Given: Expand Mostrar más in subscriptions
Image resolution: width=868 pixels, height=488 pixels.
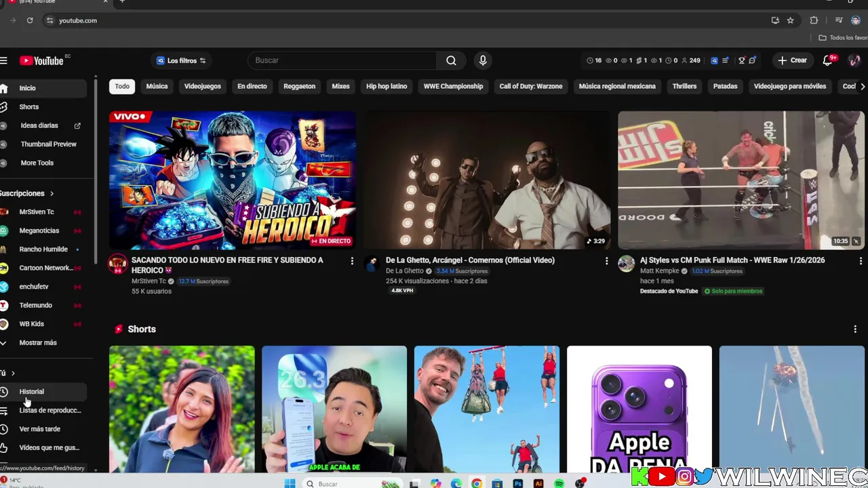Looking at the screenshot, I should pos(38,343).
